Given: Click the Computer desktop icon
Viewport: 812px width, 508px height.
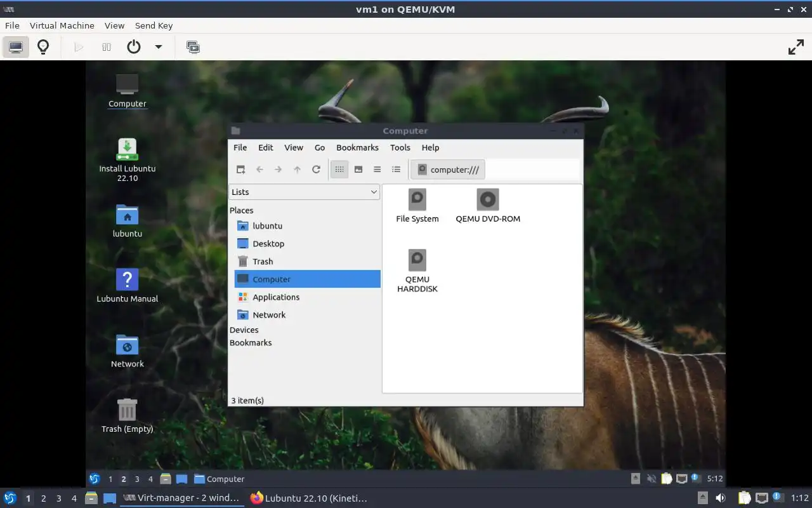Looking at the screenshot, I should pos(128,90).
